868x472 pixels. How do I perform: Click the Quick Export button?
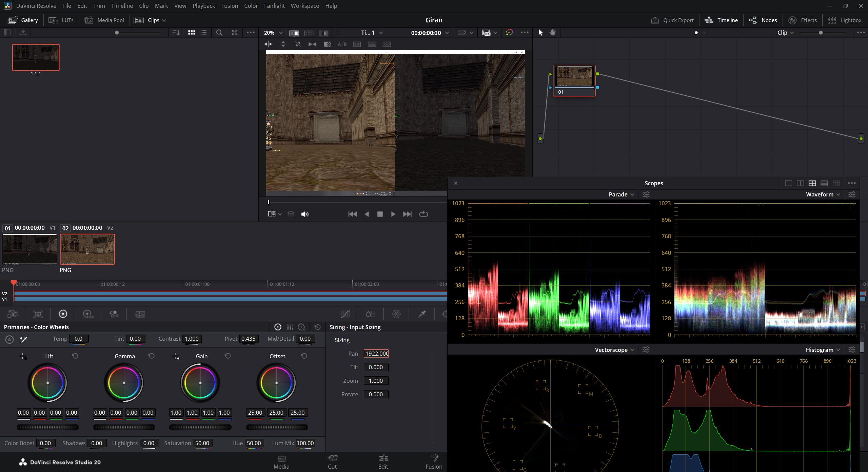[x=672, y=20]
